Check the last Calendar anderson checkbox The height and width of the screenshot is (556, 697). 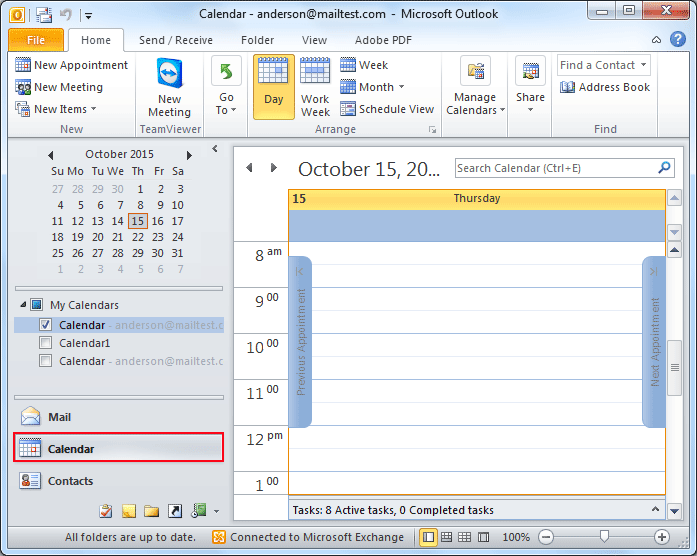click(x=45, y=360)
